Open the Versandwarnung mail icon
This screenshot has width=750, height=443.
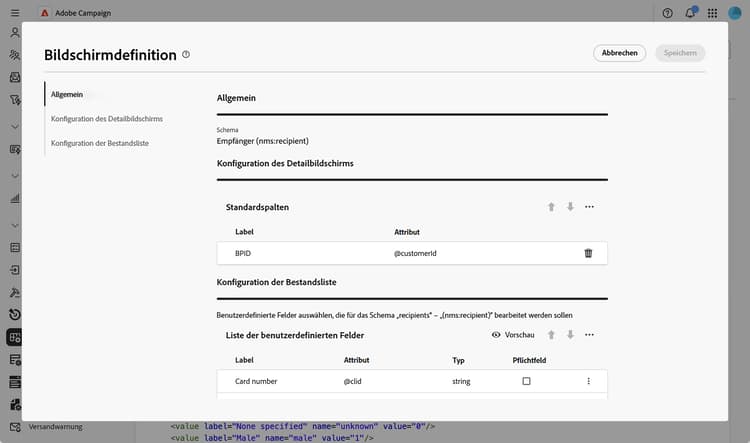(x=15, y=427)
